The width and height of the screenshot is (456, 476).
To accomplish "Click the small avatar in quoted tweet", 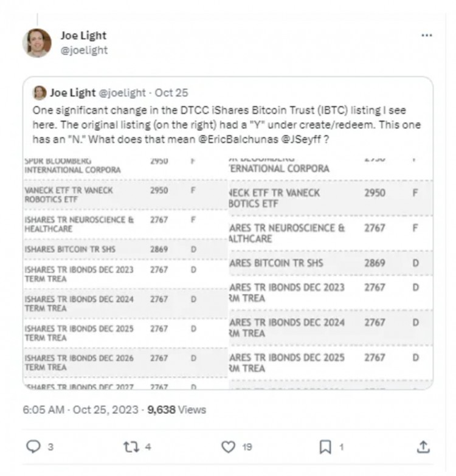I will coord(40,92).
